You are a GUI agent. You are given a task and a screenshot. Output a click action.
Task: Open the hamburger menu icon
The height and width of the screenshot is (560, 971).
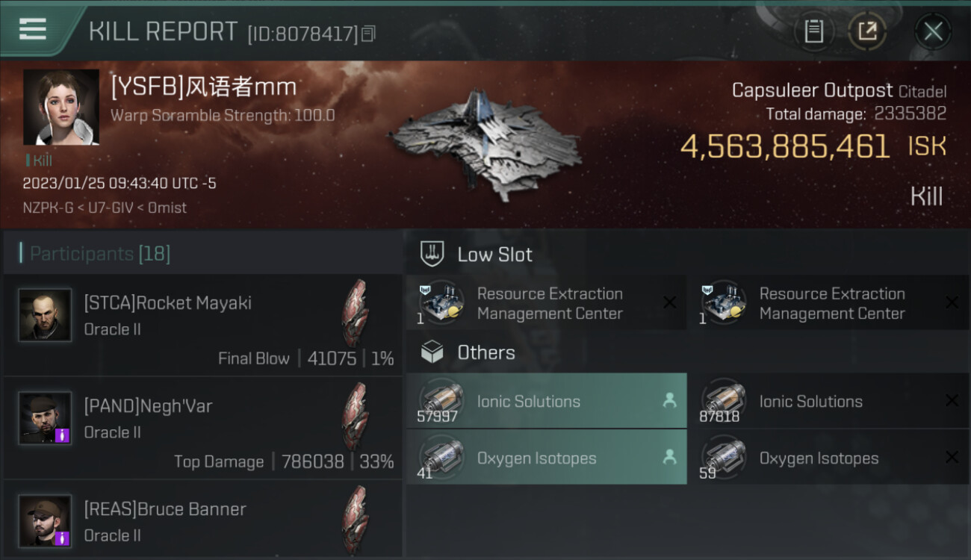click(x=33, y=30)
